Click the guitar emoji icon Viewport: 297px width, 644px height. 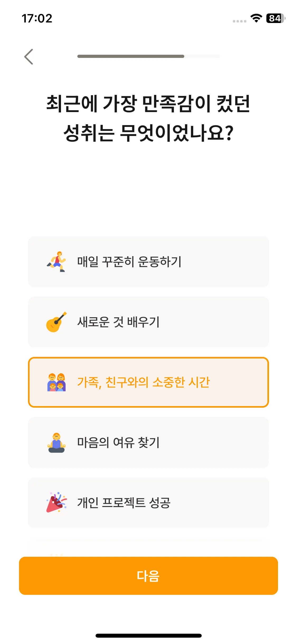coord(56,322)
